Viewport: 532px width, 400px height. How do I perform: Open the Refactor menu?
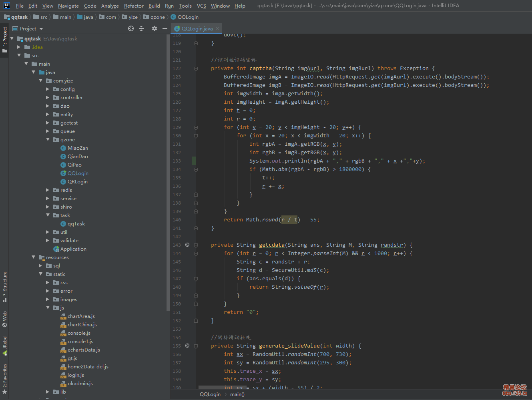point(134,6)
